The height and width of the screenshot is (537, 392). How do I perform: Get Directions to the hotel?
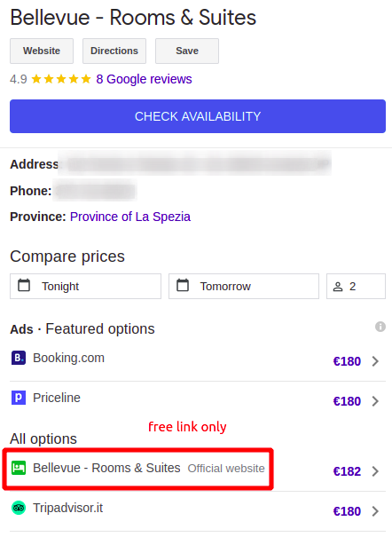(x=114, y=51)
